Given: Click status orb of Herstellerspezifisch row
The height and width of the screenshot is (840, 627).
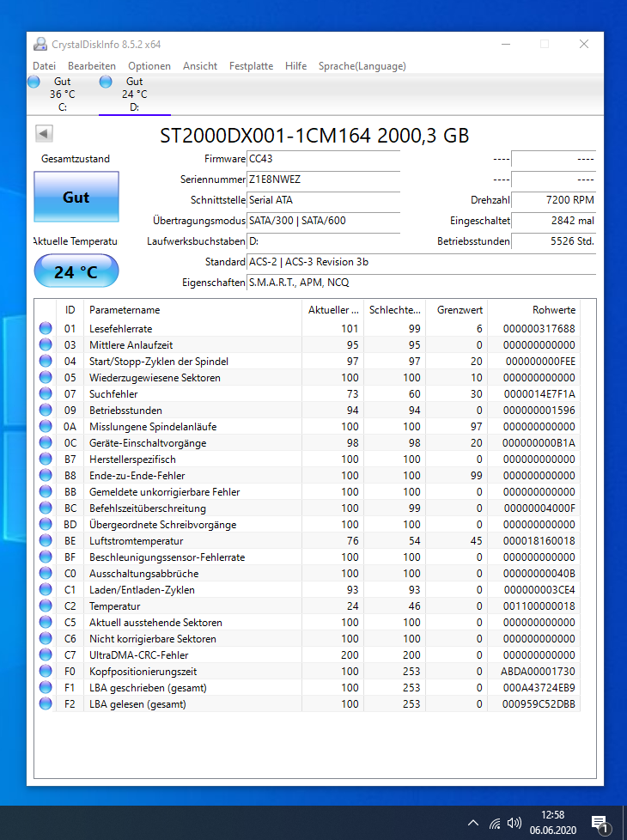Looking at the screenshot, I should [46, 460].
